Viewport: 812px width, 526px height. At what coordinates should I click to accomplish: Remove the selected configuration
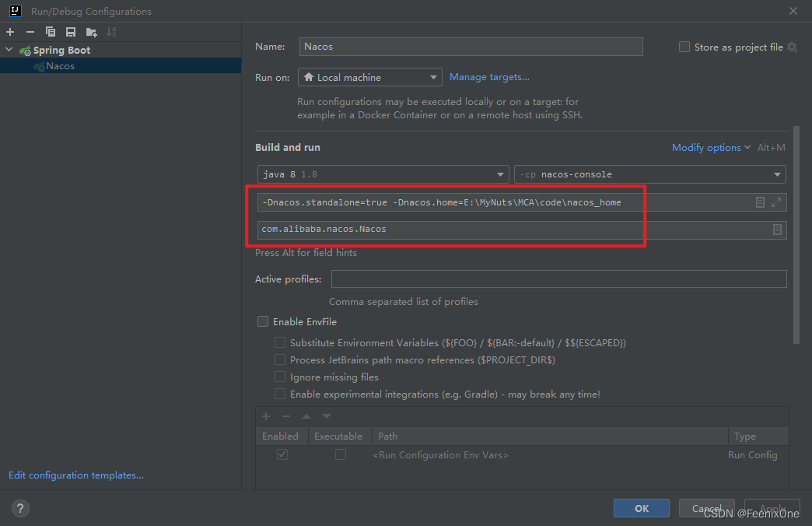30,32
